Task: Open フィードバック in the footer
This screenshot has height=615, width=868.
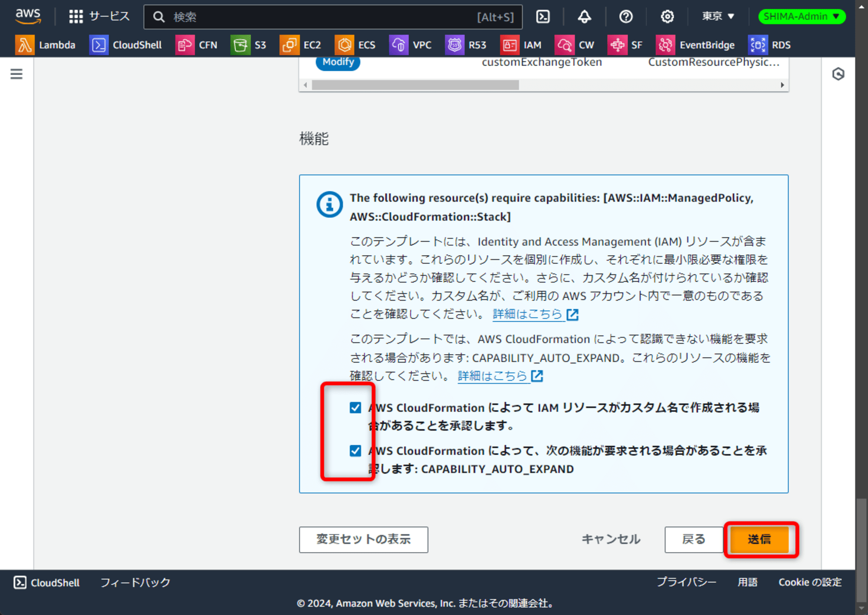Action: (135, 582)
